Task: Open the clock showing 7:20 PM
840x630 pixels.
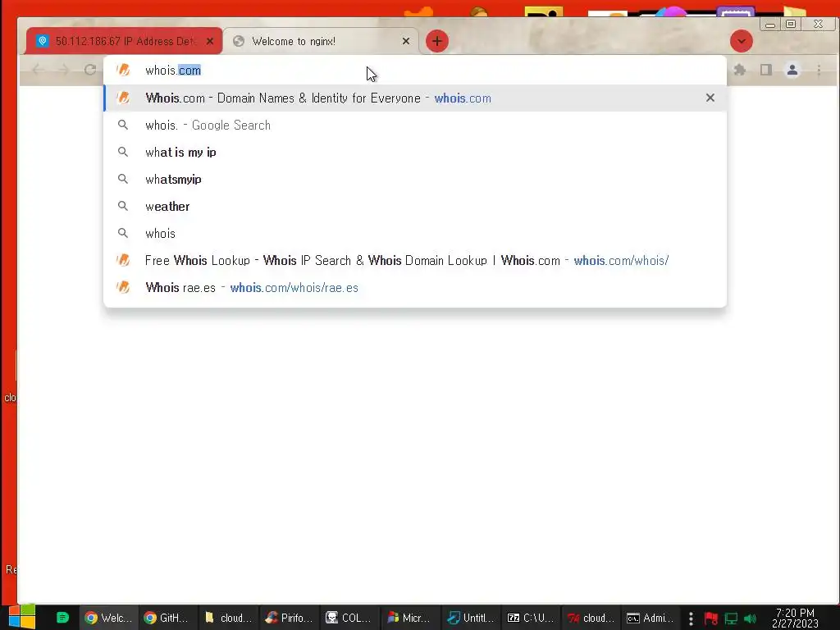Action: 796,618
